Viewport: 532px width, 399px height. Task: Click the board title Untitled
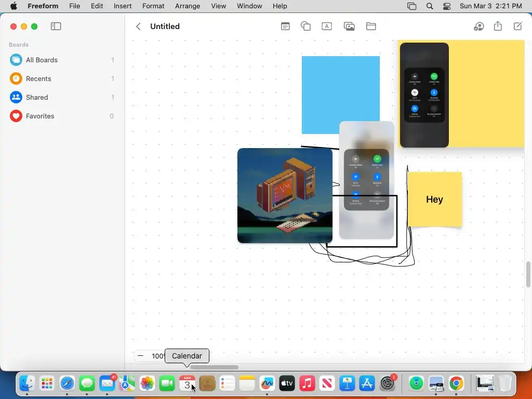(x=165, y=26)
